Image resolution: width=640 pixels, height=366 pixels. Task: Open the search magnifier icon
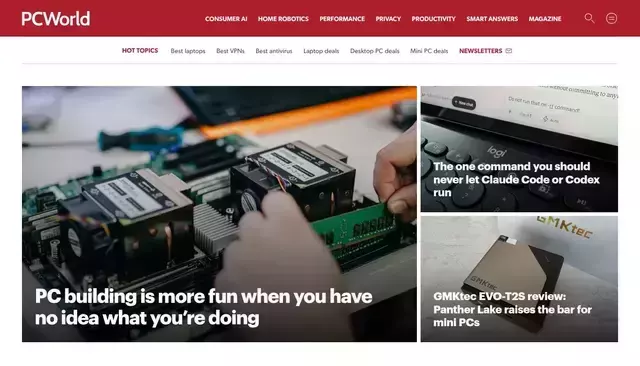tap(589, 18)
